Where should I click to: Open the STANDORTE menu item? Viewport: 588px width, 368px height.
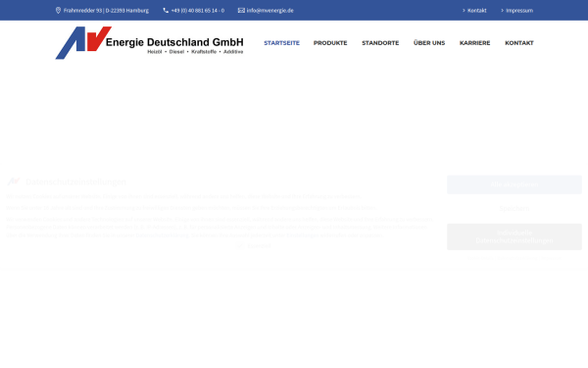380,43
